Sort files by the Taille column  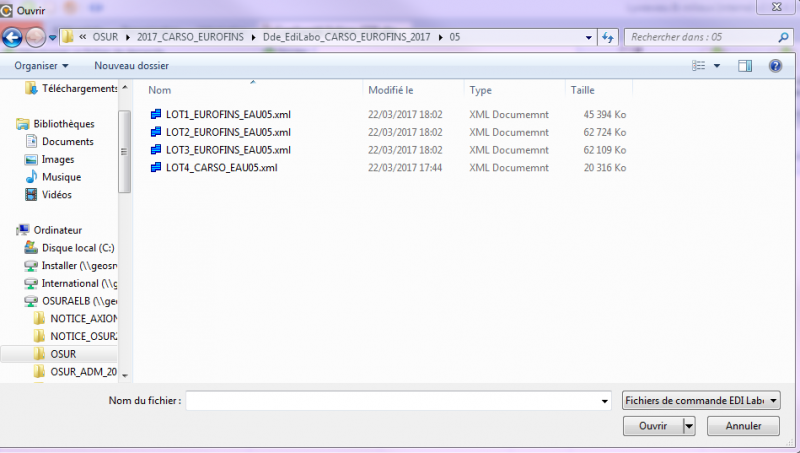(583, 90)
